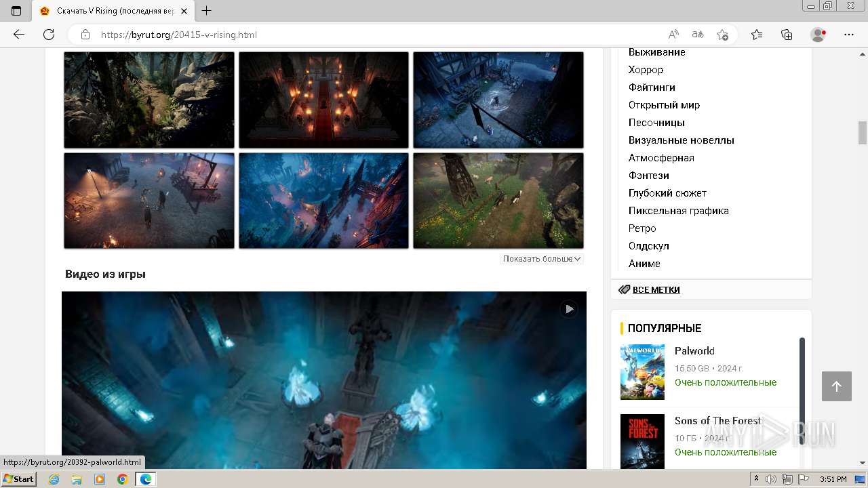Select the Аниме tag
The image size is (868, 488).
pos(644,264)
